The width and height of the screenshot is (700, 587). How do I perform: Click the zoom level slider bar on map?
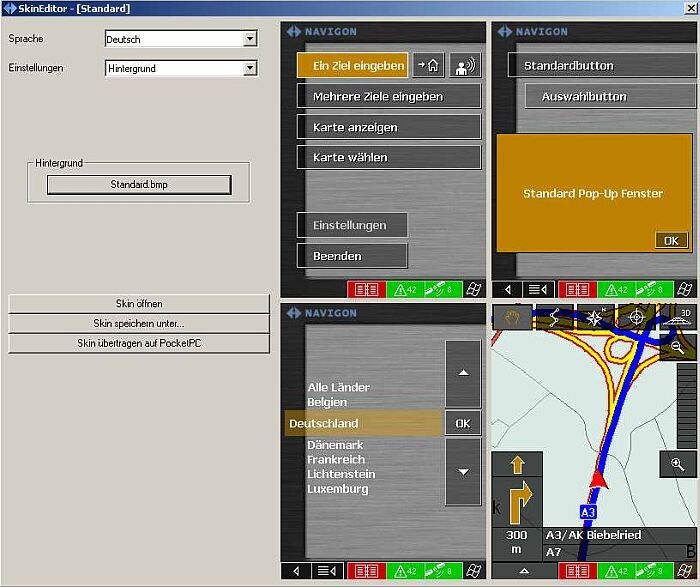tap(687, 405)
